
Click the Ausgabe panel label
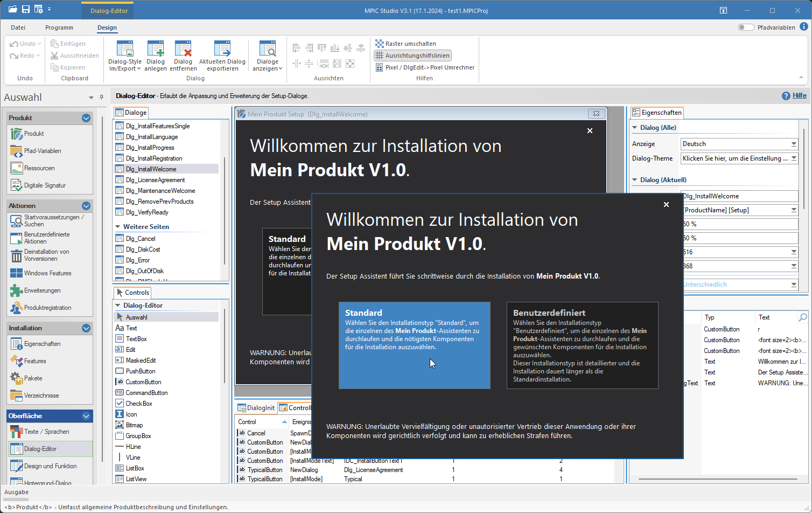click(x=16, y=492)
